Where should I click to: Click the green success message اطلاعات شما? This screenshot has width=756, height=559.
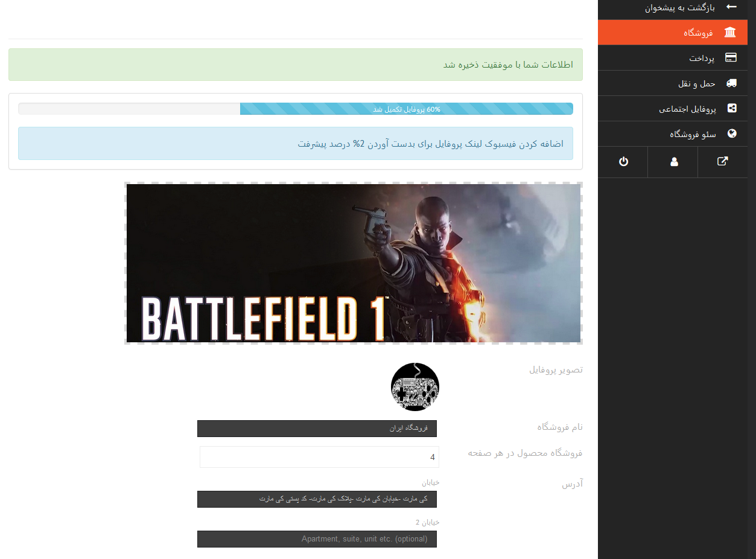click(x=296, y=65)
